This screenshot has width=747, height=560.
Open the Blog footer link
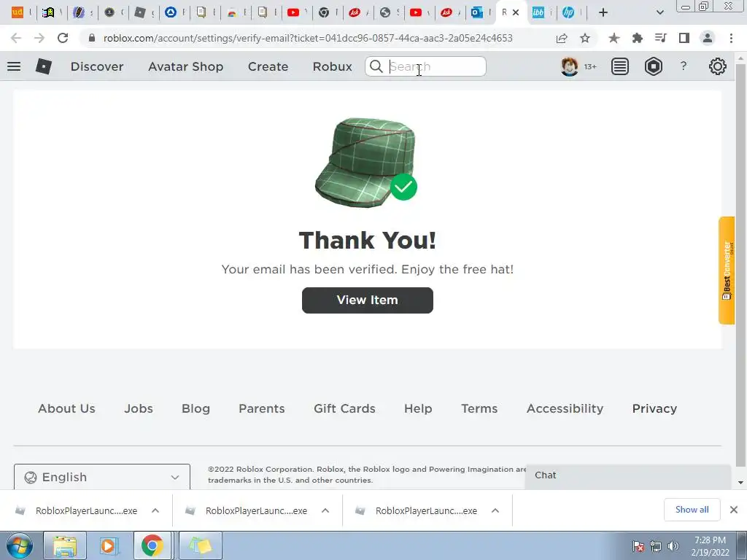point(196,408)
